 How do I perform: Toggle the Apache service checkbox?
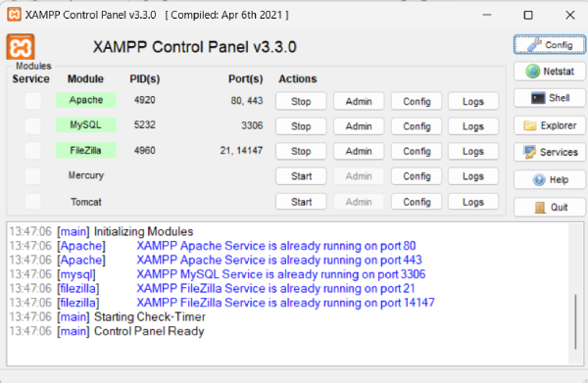tap(32, 101)
